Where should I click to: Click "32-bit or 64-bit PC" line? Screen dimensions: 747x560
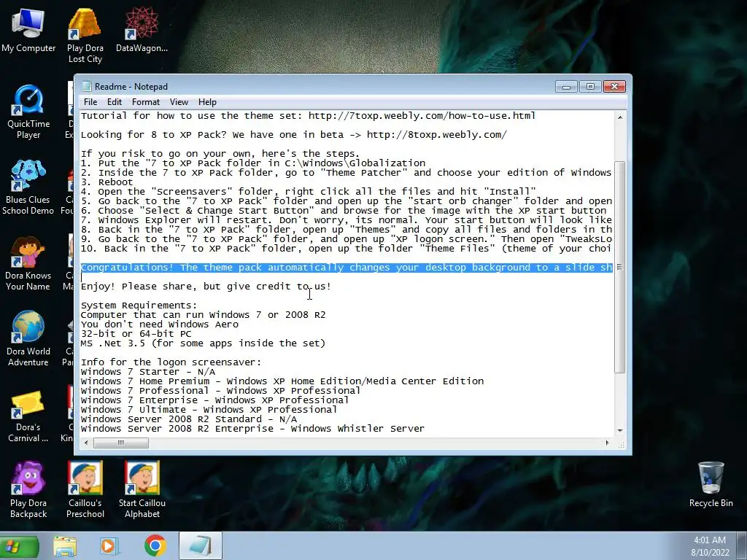(136, 334)
